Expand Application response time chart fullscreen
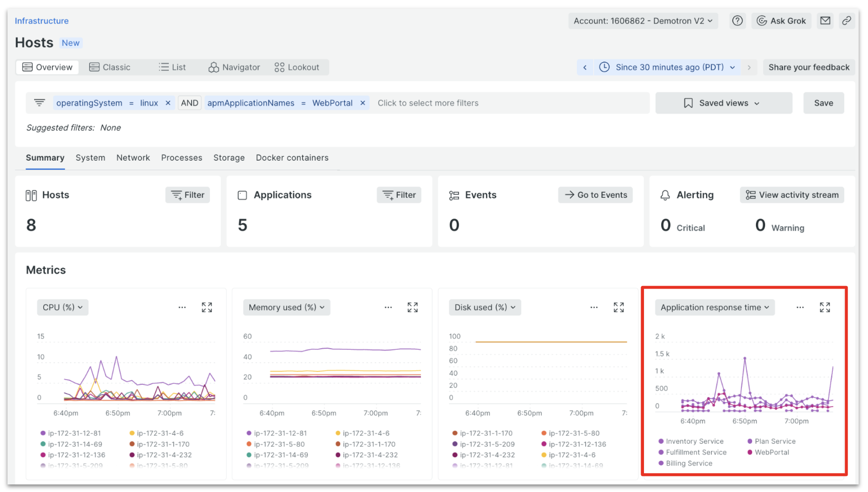 tap(825, 308)
